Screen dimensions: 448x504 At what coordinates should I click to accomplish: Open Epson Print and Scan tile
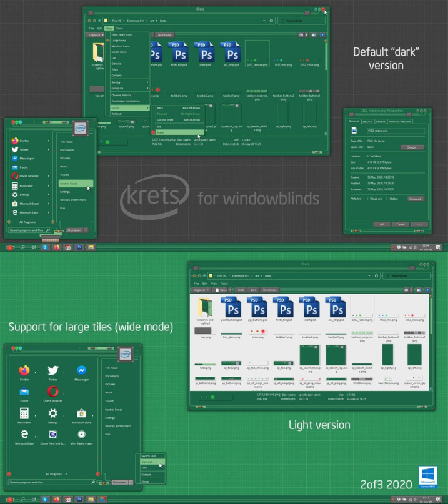[52, 437]
